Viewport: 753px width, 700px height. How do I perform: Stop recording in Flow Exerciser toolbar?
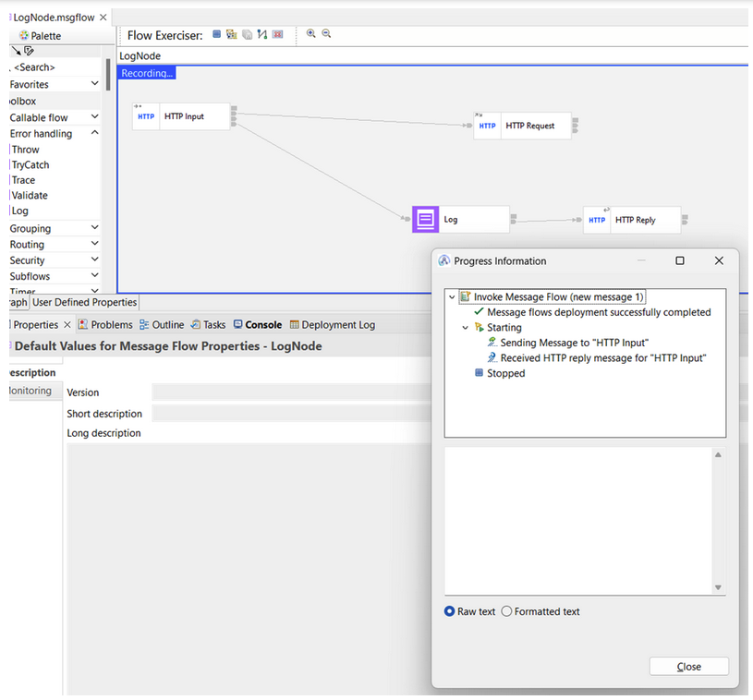tap(216, 34)
